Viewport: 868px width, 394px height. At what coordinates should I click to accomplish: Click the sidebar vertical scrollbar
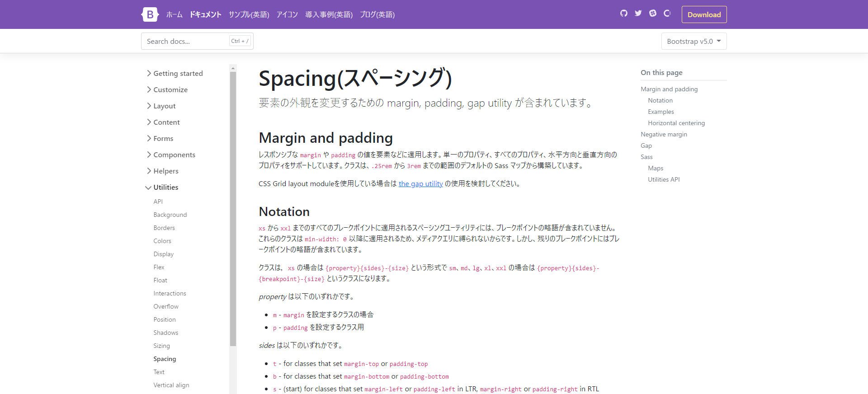pyautogui.click(x=233, y=208)
